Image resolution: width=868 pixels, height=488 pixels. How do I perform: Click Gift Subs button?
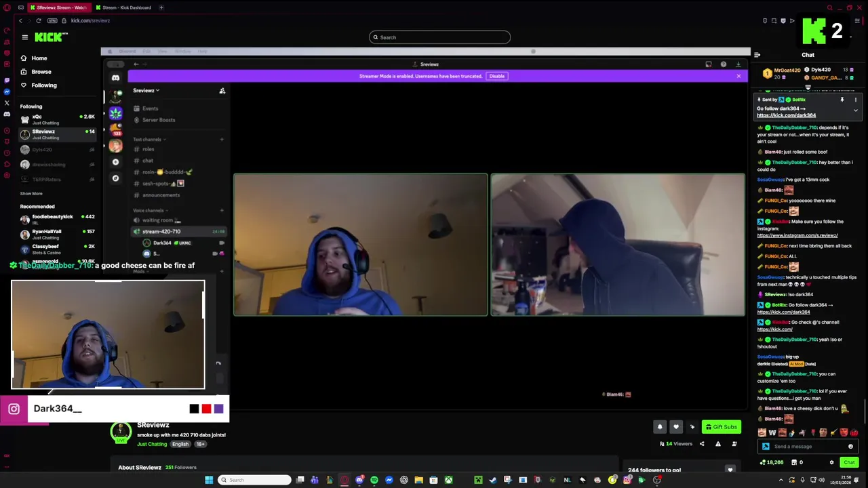[x=722, y=427]
